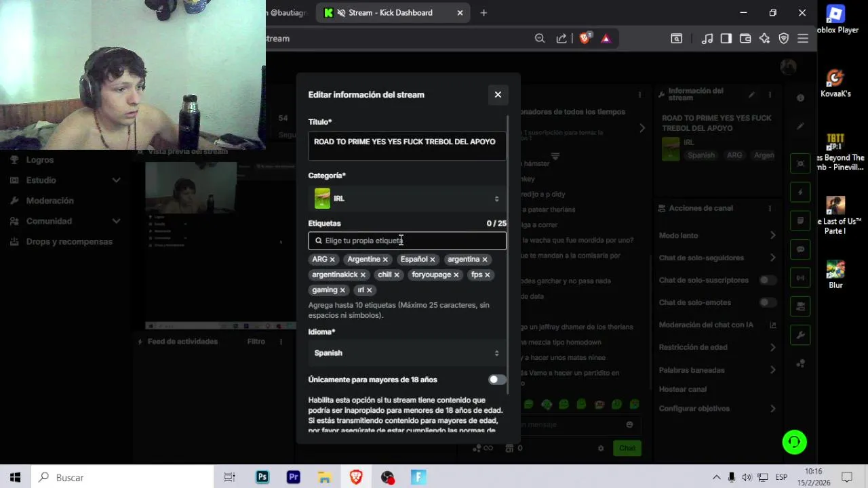Click the Título text field
This screenshot has width=868, height=488.
pyautogui.click(x=407, y=146)
